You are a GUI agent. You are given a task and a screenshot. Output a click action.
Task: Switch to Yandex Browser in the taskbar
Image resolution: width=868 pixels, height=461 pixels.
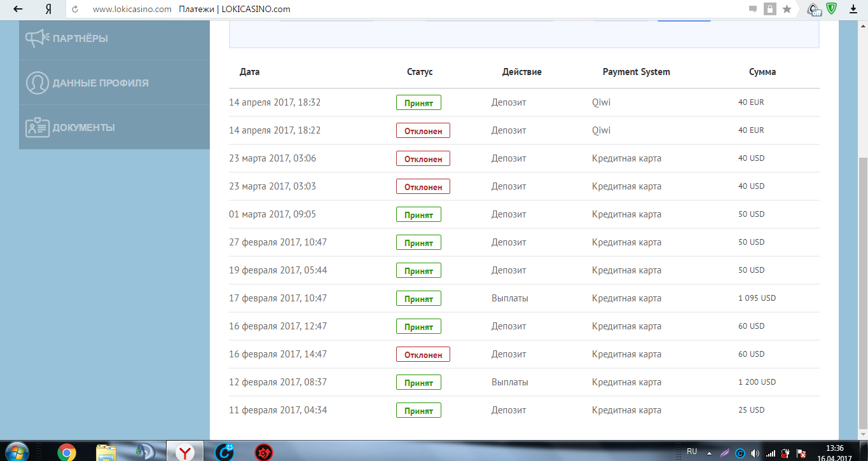pos(185,452)
